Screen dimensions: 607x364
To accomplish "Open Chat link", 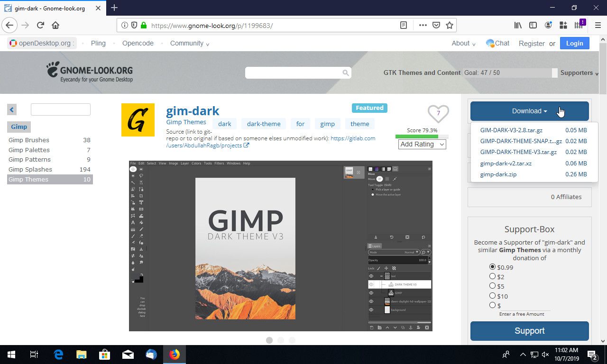I will 497,43.
